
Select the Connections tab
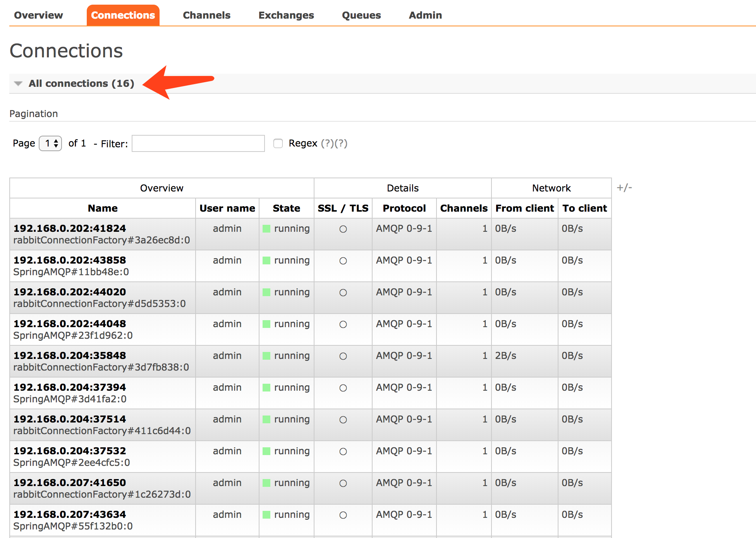click(123, 15)
